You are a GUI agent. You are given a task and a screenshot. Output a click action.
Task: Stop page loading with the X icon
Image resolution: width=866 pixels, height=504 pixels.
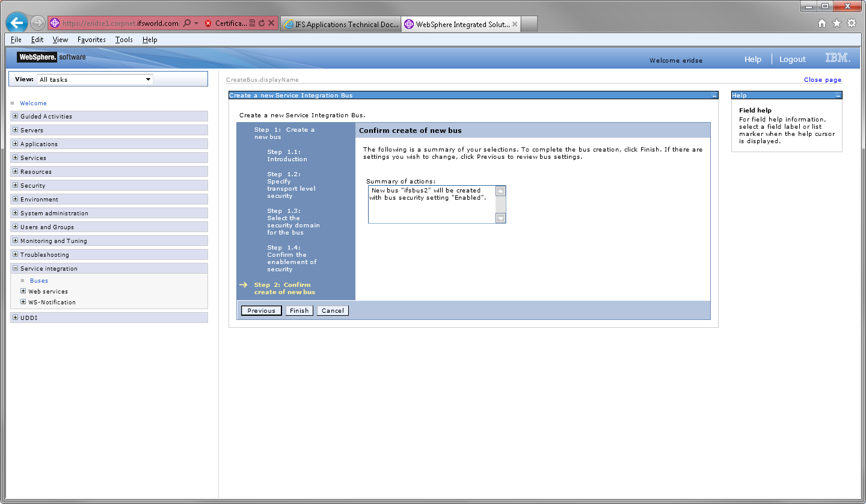[x=271, y=23]
